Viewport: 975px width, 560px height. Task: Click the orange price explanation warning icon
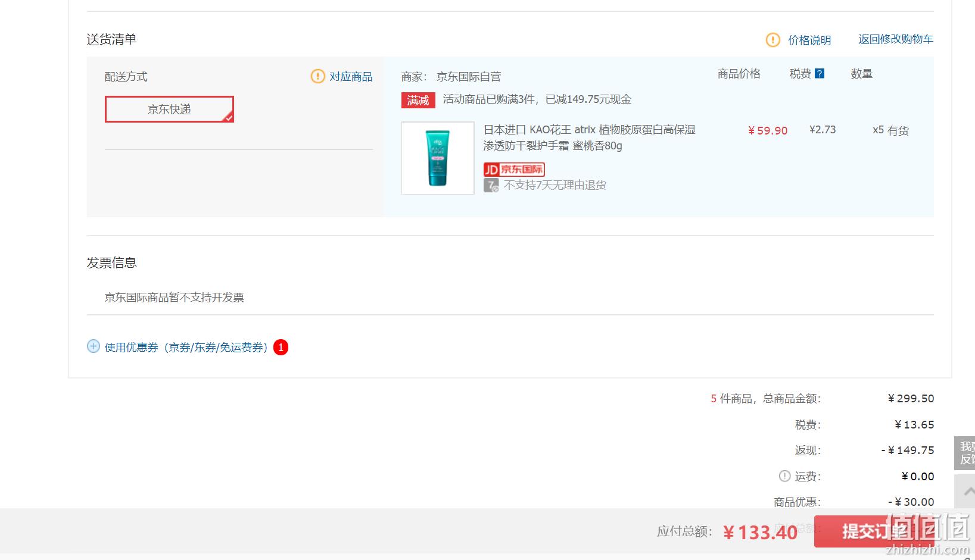[772, 40]
